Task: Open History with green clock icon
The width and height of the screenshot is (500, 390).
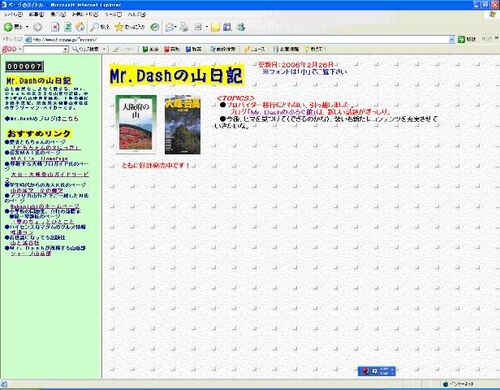Action: point(155,27)
